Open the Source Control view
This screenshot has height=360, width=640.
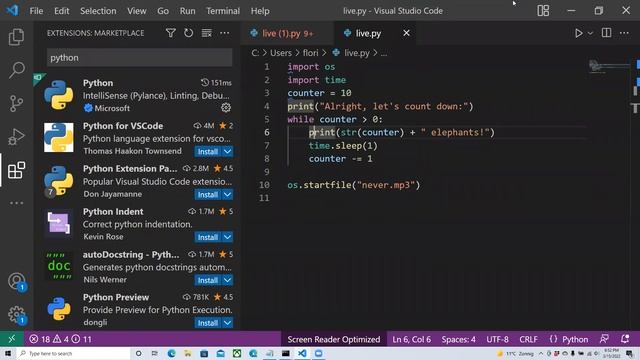[16, 104]
